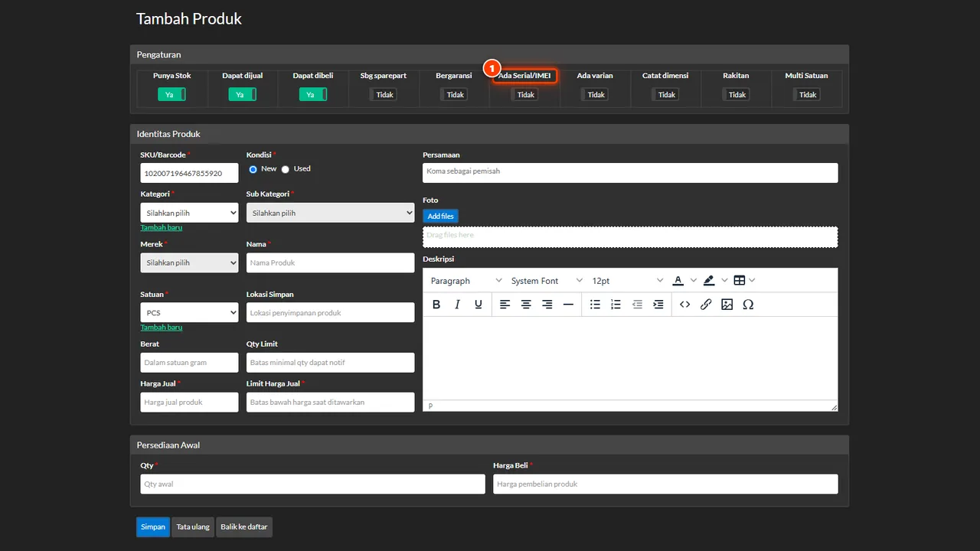Click Simpan button
This screenshot has height=551, width=980.
153,527
